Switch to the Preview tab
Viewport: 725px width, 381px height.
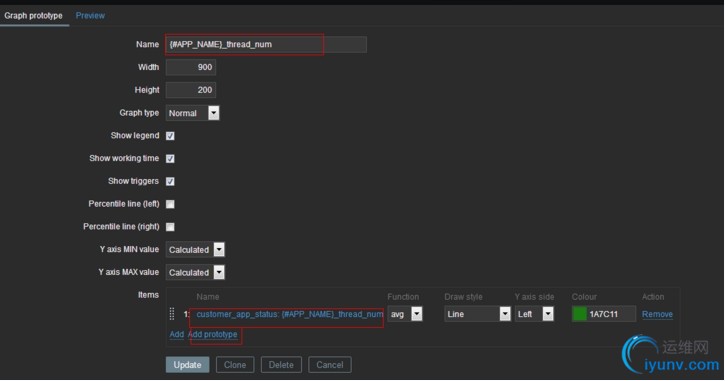90,16
